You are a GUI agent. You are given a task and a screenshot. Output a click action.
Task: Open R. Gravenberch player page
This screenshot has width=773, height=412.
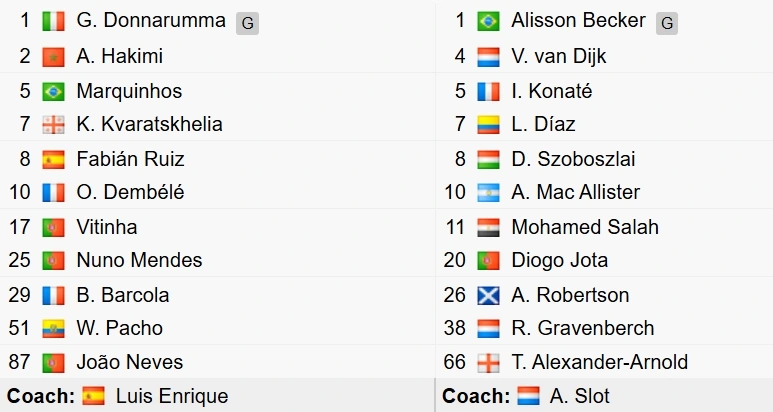point(583,328)
